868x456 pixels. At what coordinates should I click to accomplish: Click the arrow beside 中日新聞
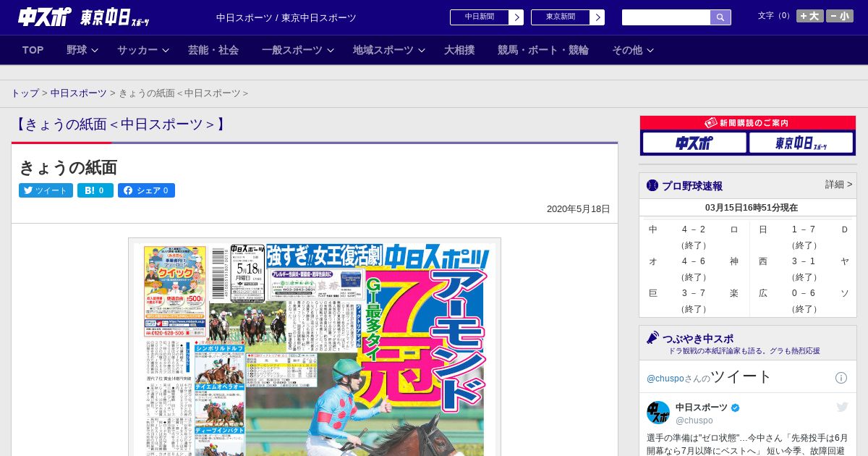[x=516, y=17]
